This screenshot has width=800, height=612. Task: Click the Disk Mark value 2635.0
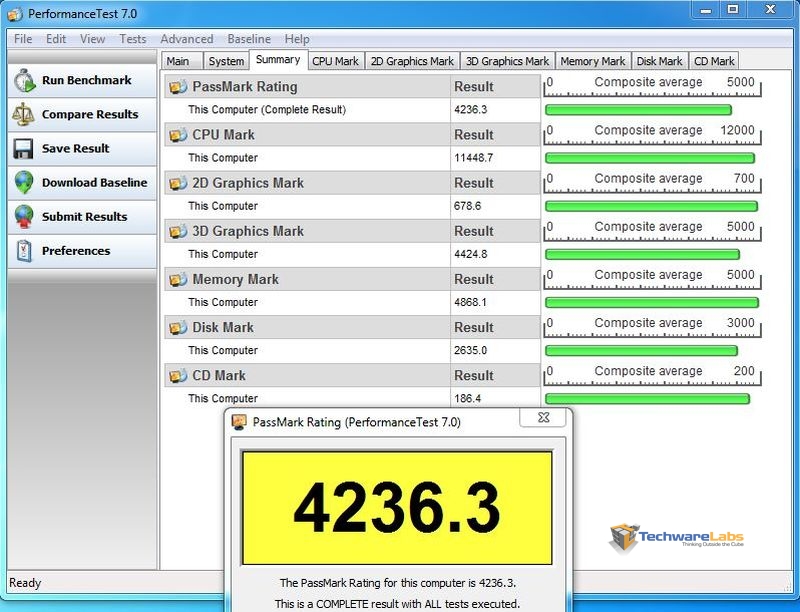(x=470, y=350)
